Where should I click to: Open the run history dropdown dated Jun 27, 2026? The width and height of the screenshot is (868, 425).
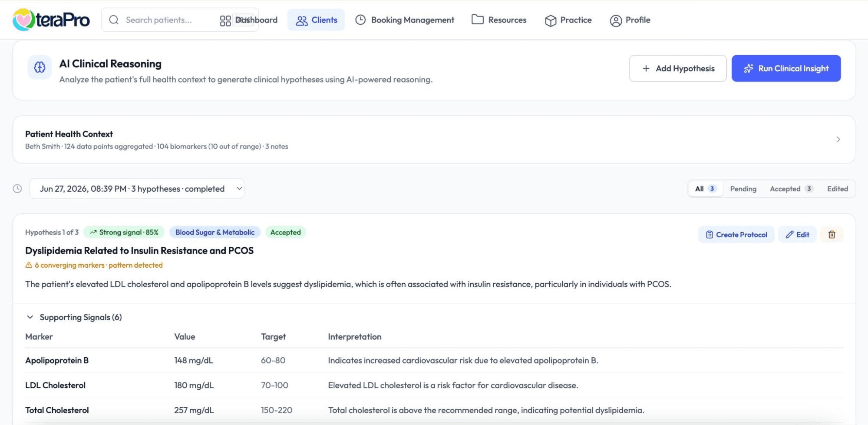(137, 189)
